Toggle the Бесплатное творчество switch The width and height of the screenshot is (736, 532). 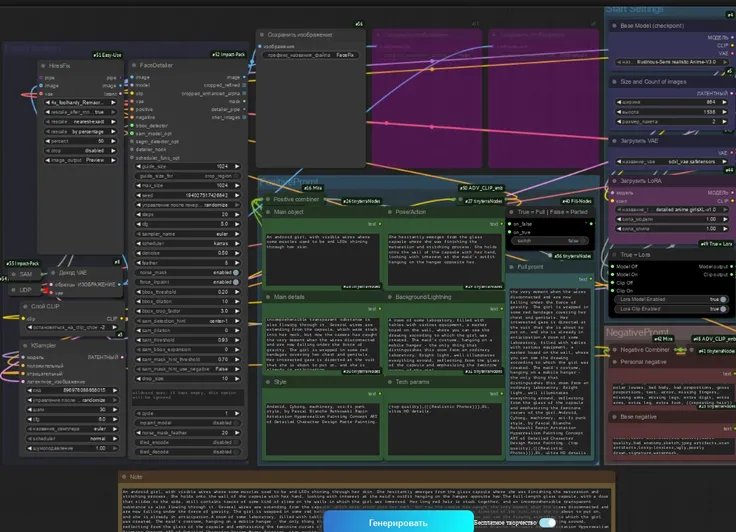547,522
